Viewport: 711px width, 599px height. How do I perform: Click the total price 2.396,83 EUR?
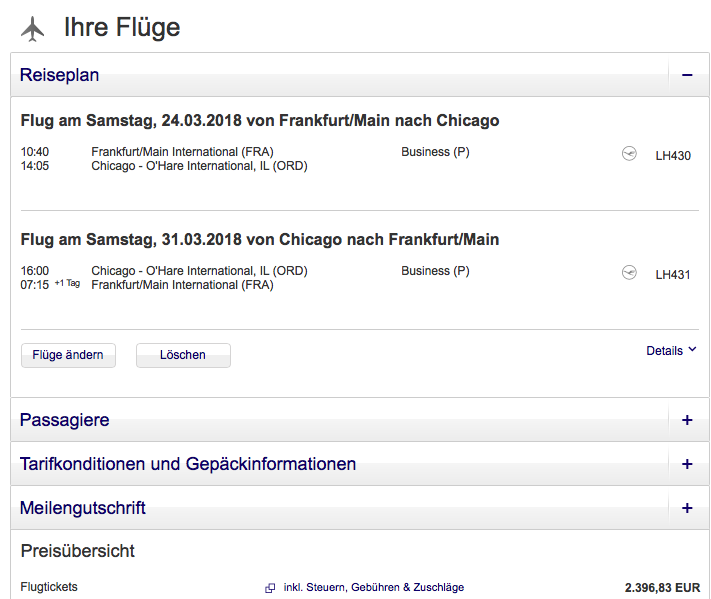(x=662, y=588)
